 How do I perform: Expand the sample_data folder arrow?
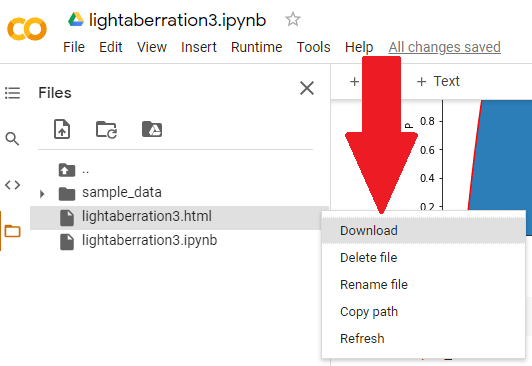(x=42, y=194)
